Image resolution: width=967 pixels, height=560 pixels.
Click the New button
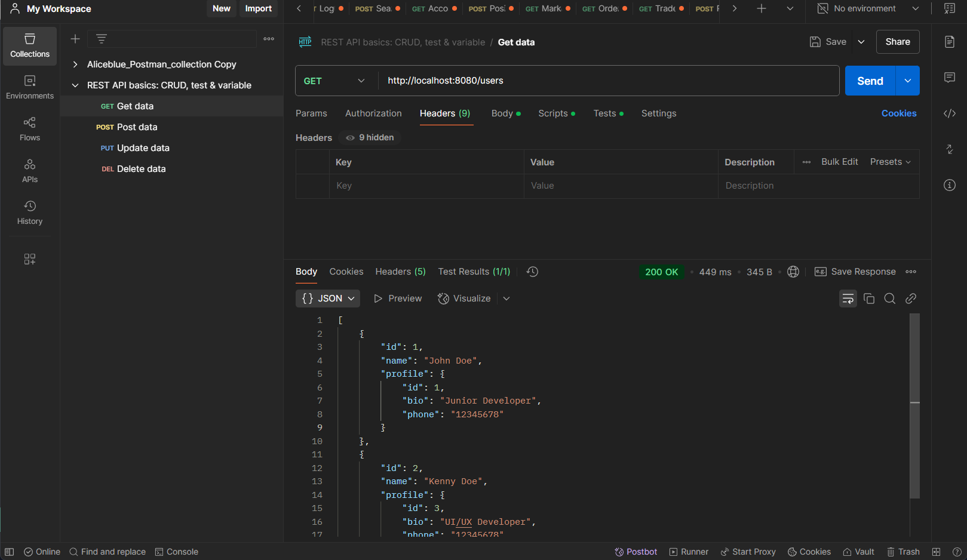pos(222,8)
